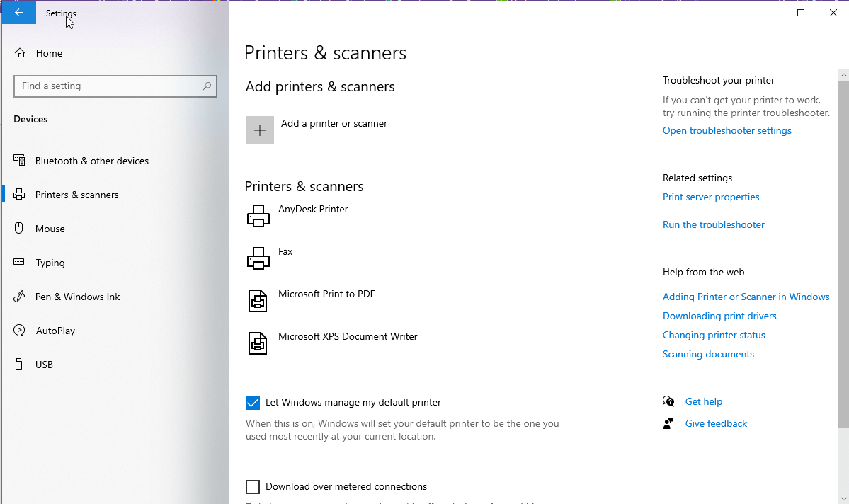Screen dimensions: 849x504
Task: Select the AnyDesk Printer icon
Action: (258, 216)
